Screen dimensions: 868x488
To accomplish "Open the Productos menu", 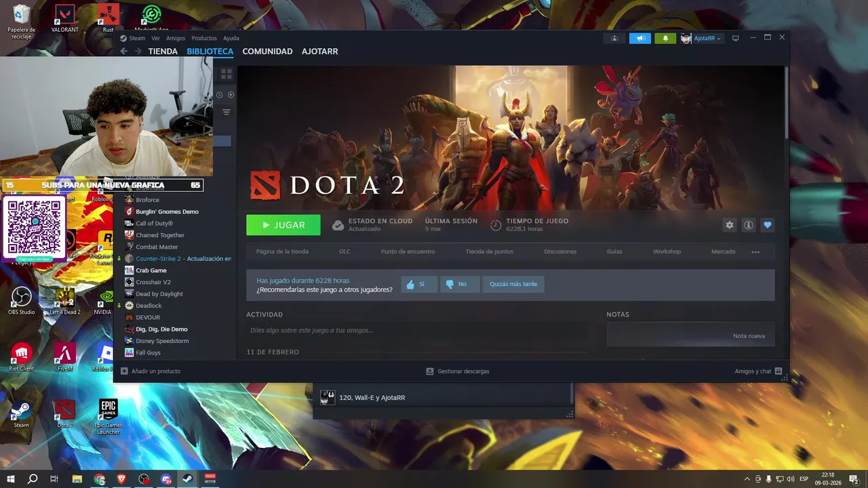I will pos(204,38).
